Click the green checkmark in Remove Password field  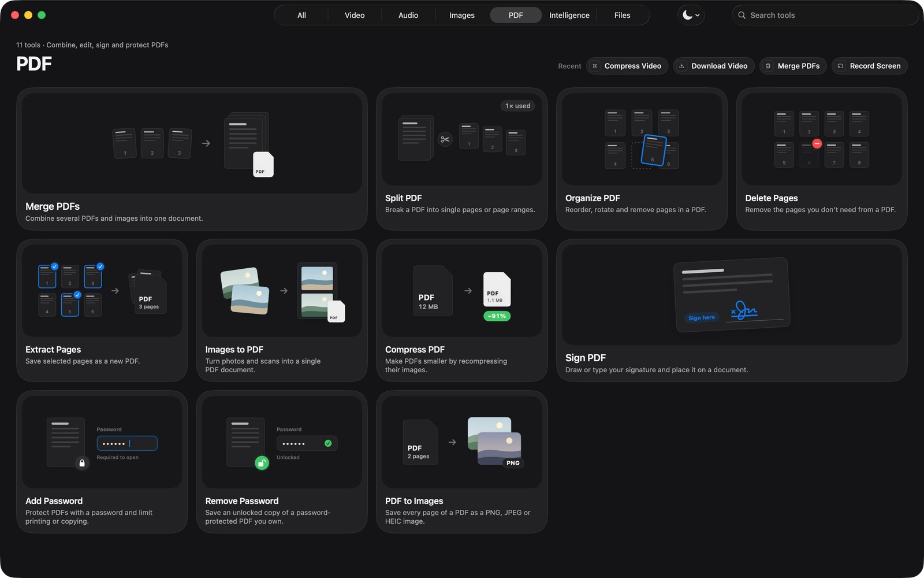(x=328, y=443)
